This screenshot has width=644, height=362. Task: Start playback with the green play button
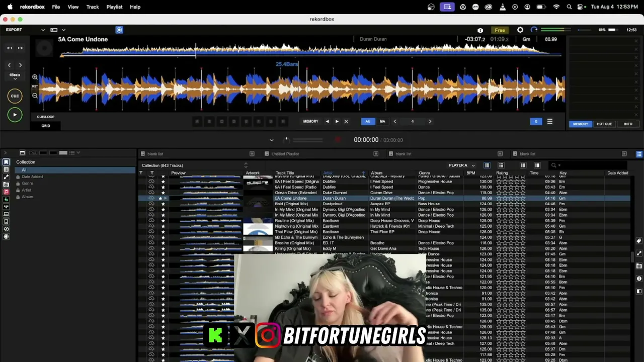[x=15, y=115]
